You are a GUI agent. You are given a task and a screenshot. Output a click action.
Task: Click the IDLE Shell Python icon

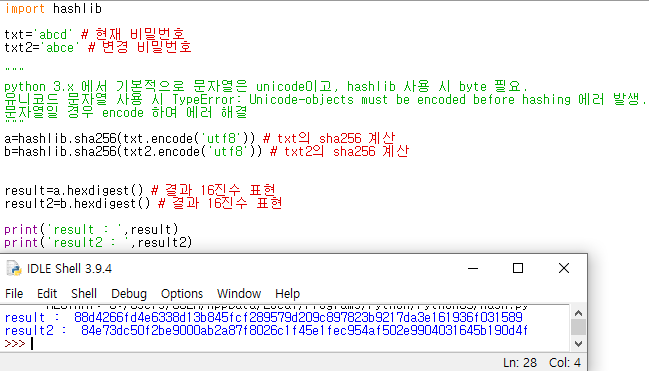(x=14, y=268)
